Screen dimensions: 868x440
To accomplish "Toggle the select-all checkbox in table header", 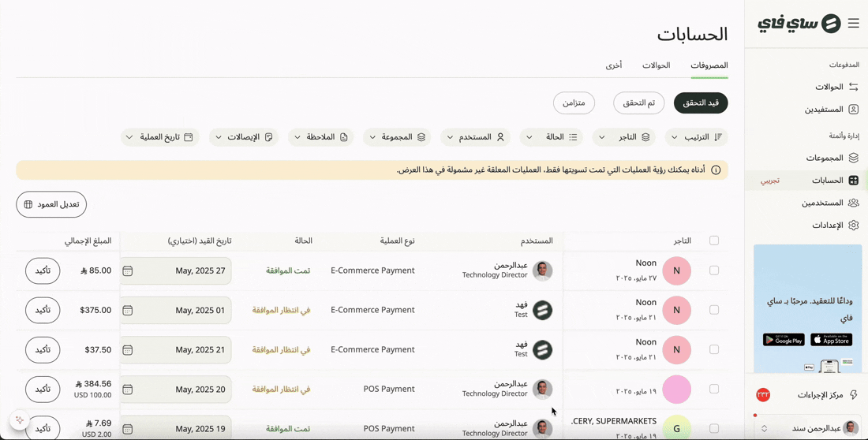I will pos(714,241).
